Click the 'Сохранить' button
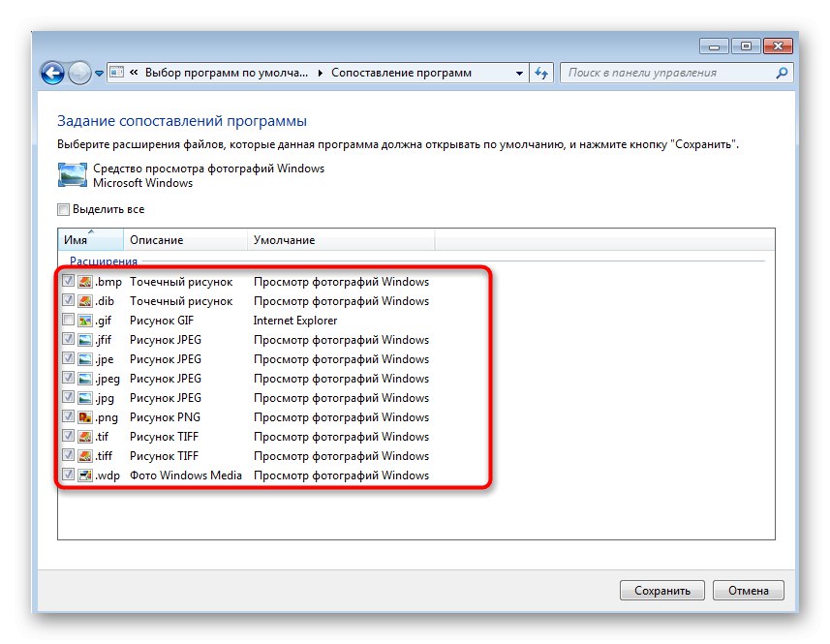 click(x=662, y=590)
